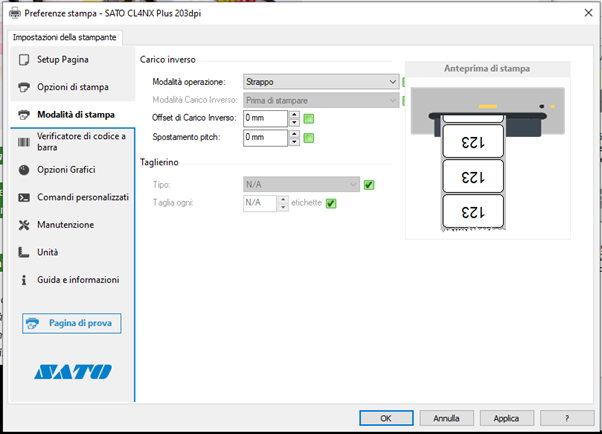Click the Spostamento pitch input field
This screenshot has width=602, height=434.
[x=265, y=137]
